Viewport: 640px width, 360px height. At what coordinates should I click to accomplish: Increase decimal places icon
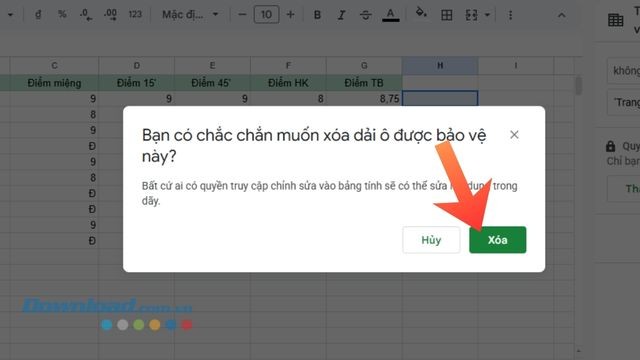(x=110, y=15)
